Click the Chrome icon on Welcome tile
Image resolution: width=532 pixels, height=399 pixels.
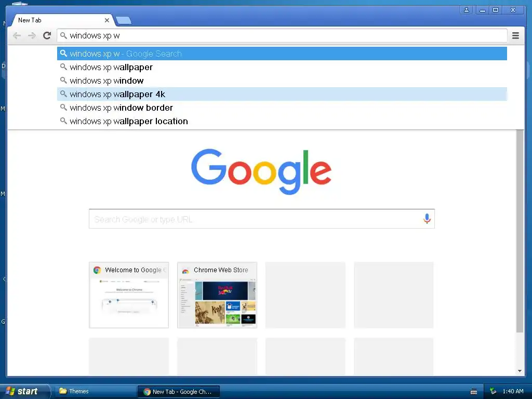tap(97, 270)
